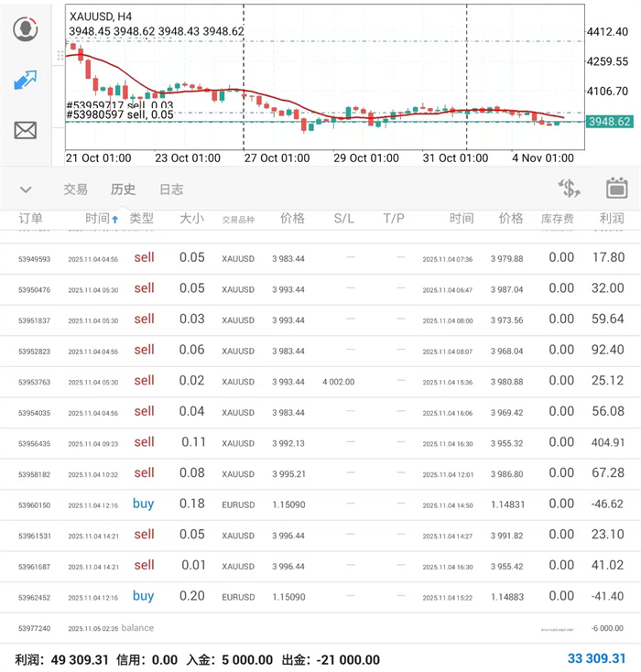641x672 pixels.
Task: Click the -46.62 loss value
Action: point(608,504)
